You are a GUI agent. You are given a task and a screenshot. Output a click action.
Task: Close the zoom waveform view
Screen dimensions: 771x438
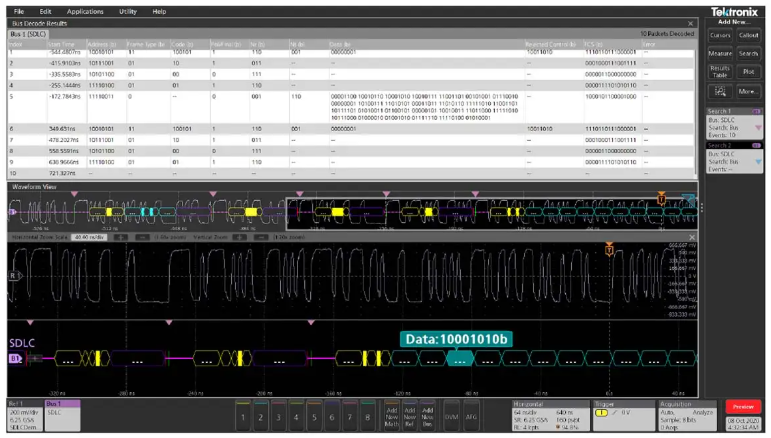(692, 237)
